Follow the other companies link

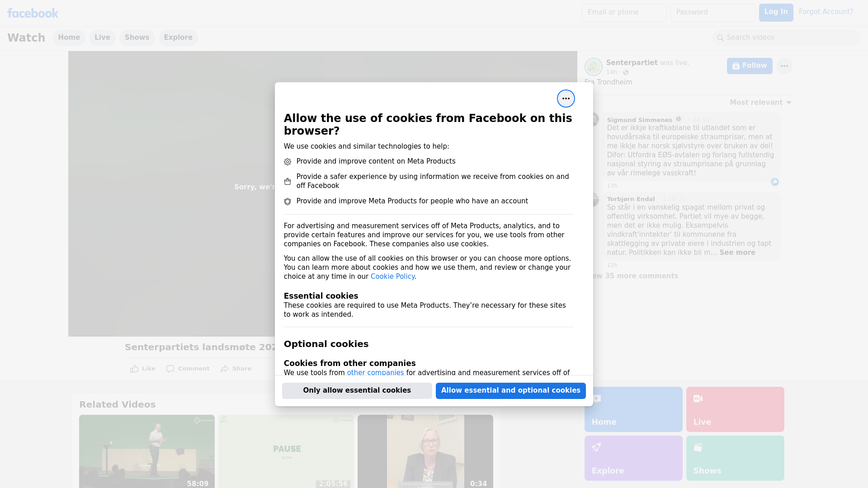(375, 373)
